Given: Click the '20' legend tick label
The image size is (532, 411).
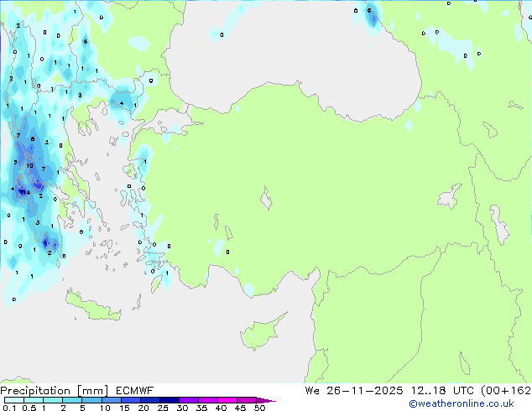Looking at the screenshot, I should [x=143, y=408].
